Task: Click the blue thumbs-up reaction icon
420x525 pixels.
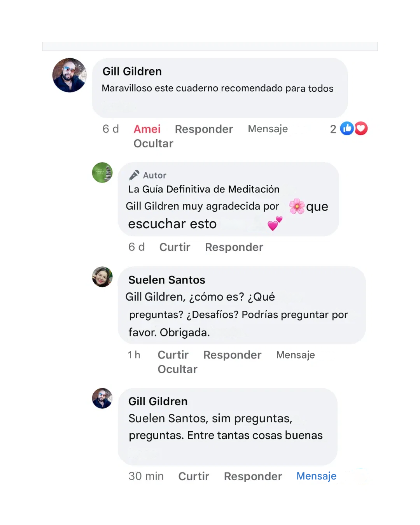Action: pos(347,128)
